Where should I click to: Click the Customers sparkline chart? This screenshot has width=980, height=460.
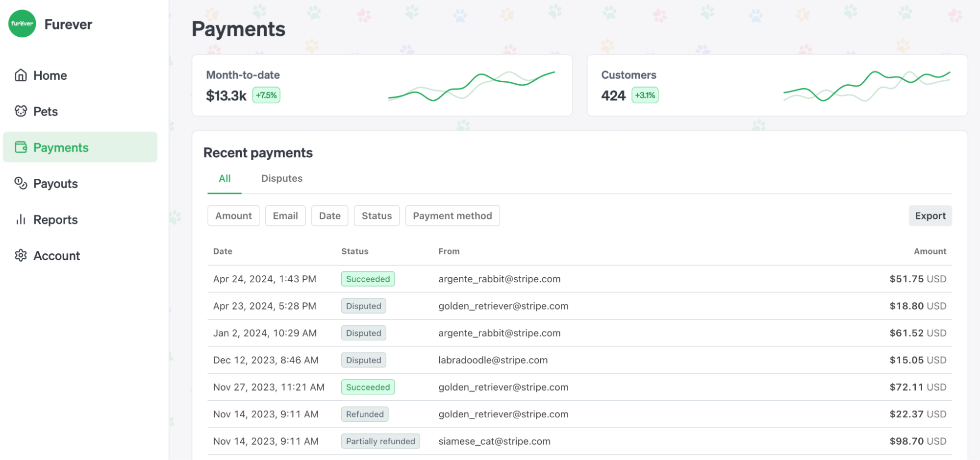coord(867,86)
